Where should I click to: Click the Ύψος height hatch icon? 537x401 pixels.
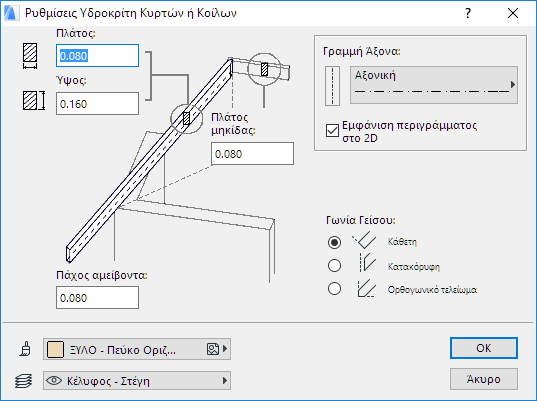pos(34,101)
